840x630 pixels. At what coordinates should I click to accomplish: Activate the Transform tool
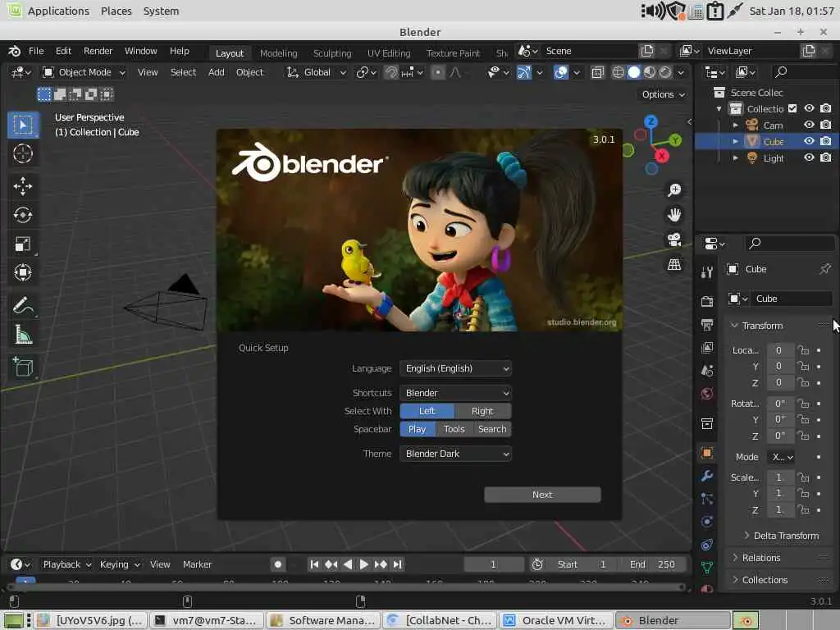click(22, 272)
